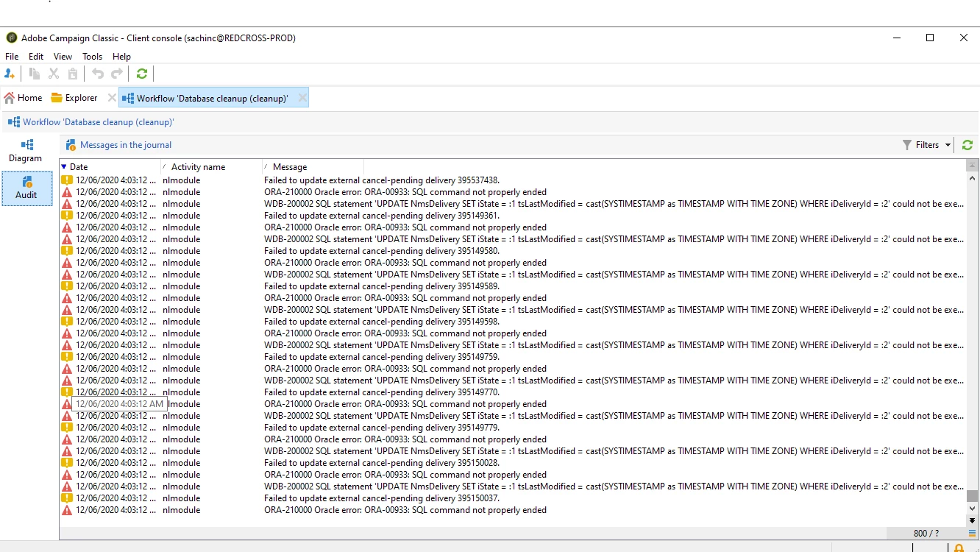
Task: Sort by the Date column header
Action: pyautogui.click(x=110, y=167)
